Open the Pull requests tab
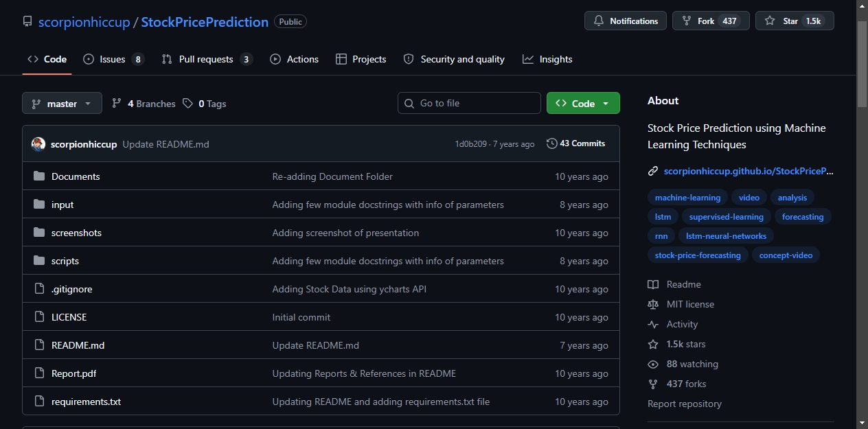 point(207,59)
